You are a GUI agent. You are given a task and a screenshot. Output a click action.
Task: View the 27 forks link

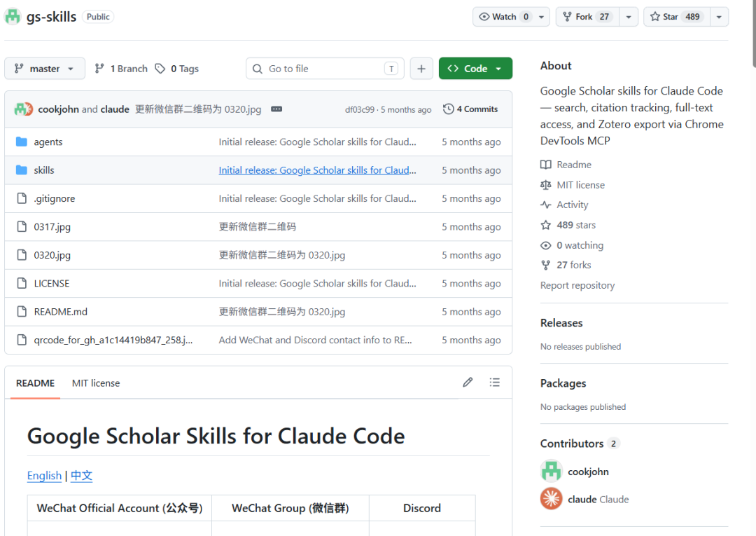[566, 265]
